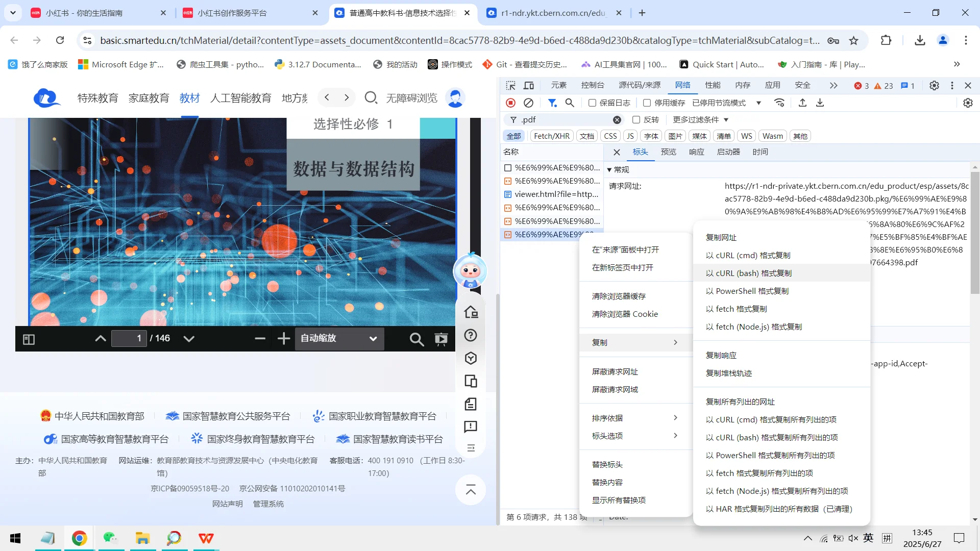Close the request details pane

point(617,152)
